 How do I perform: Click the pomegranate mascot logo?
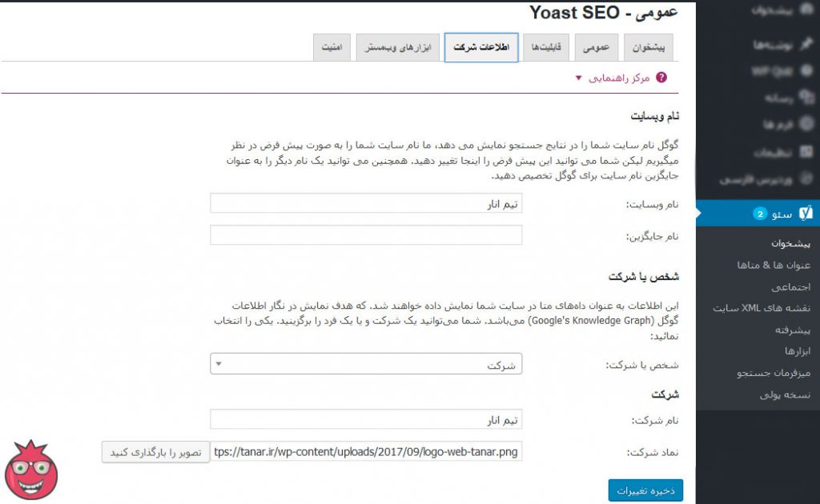point(30,472)
